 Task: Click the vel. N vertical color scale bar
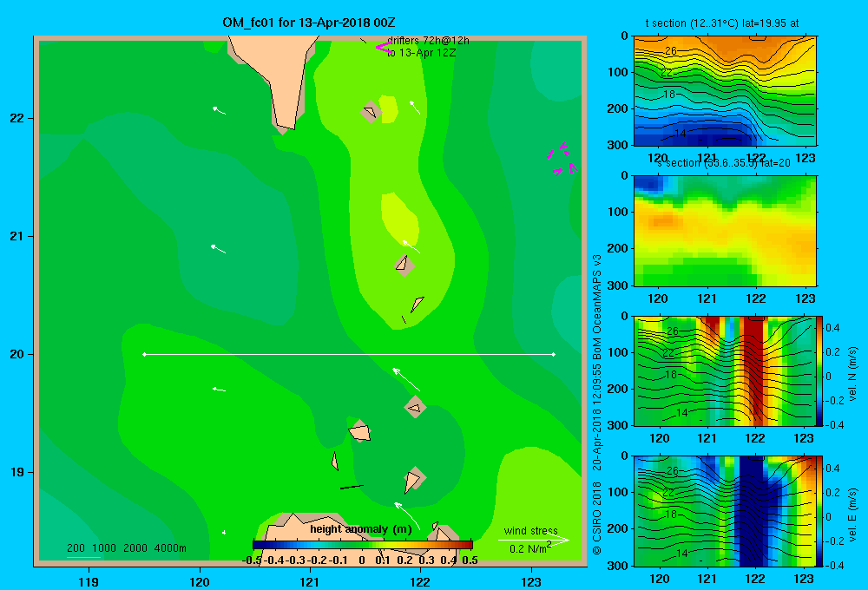click(x=820, y=370)
